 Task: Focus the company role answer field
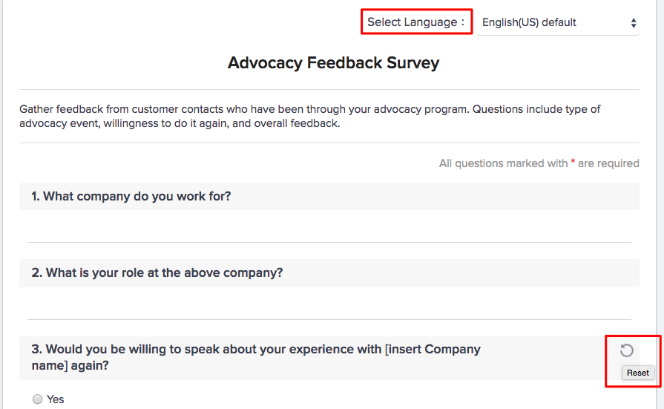tap(329, 306)
